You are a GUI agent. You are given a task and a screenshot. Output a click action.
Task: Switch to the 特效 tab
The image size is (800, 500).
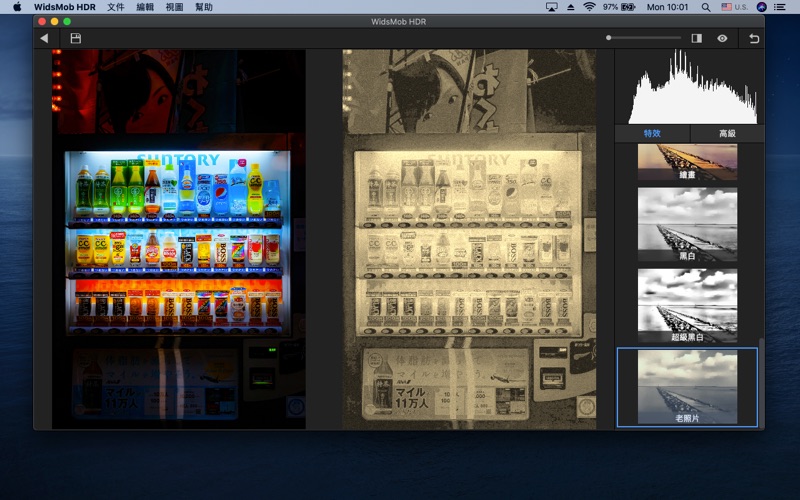pos(651,133)
